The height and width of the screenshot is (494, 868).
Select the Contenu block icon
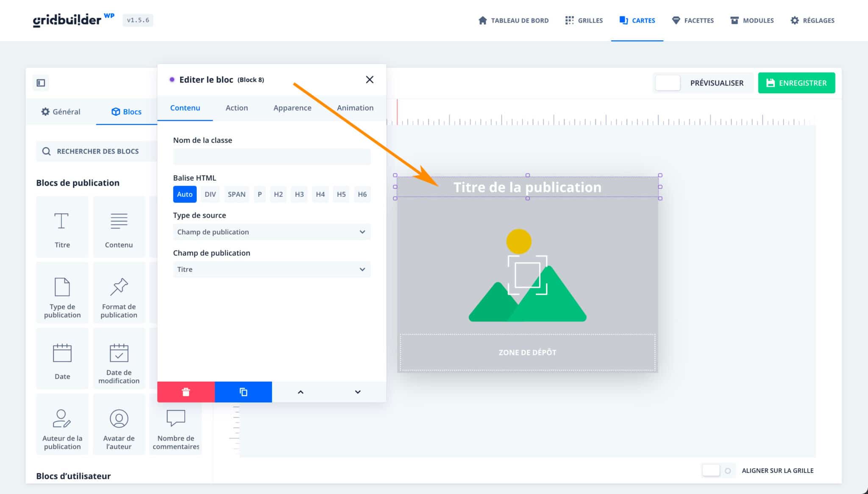[119, 227]
